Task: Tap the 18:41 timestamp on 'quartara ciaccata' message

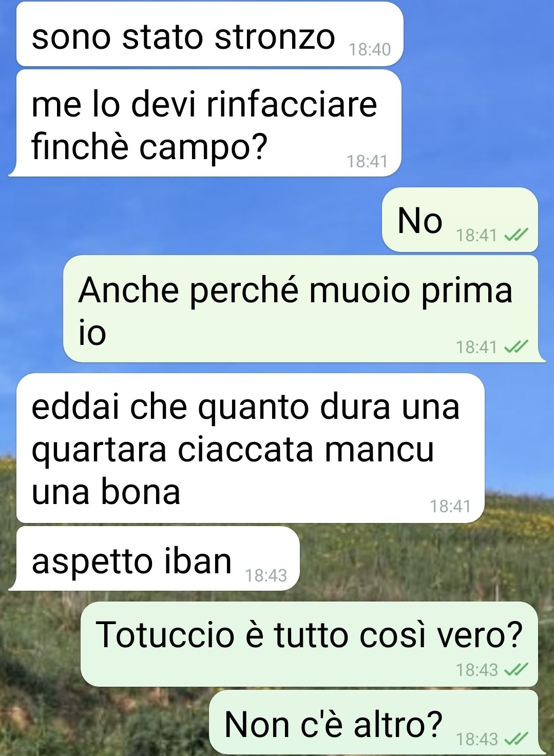Action: [450, 507]
